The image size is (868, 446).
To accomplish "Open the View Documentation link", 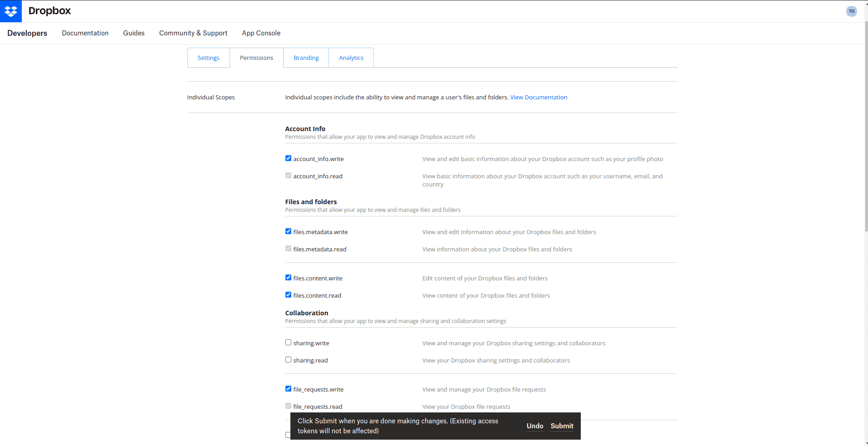I will tap(538, 97).
